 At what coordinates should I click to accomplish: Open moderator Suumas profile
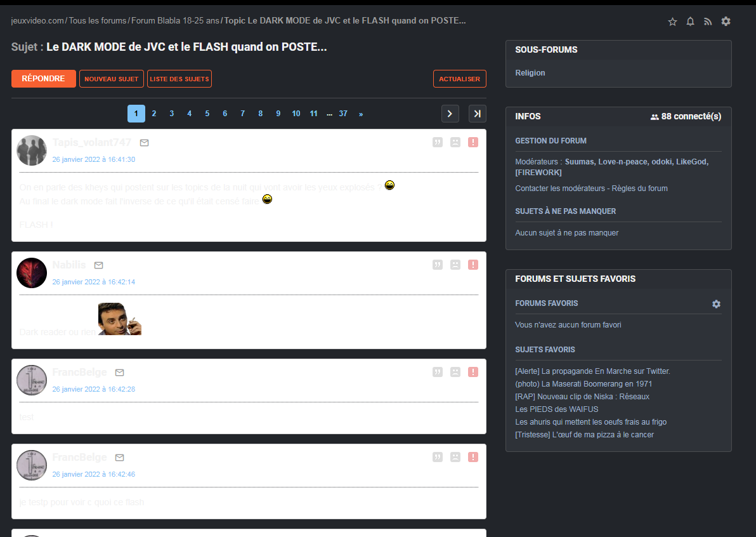tap(580, 162)
